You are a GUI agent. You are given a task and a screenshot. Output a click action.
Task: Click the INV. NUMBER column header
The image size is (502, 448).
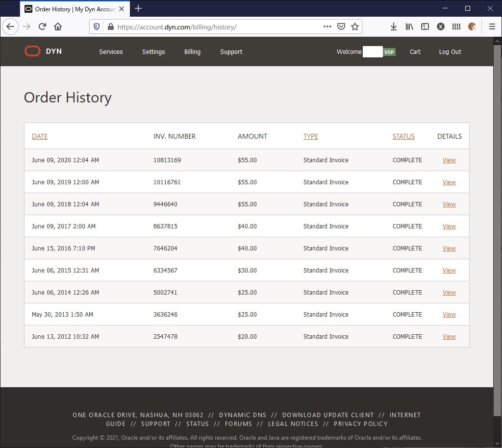(175, 136)
